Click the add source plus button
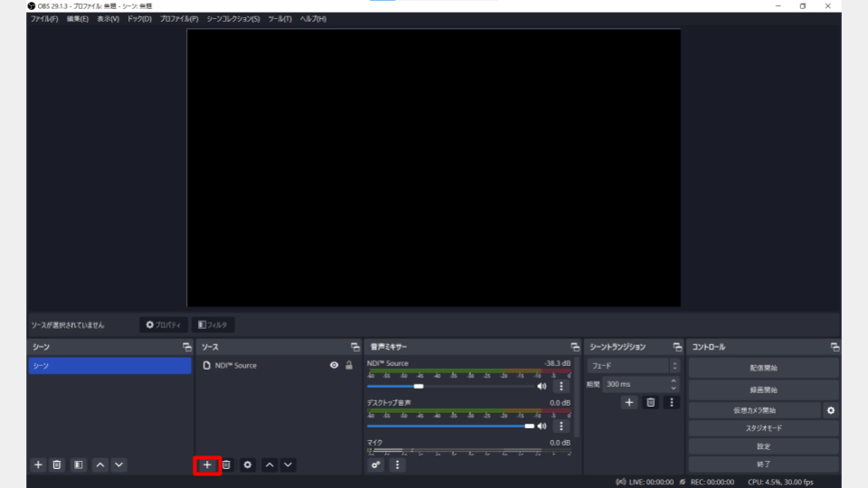Screen dimensions: 868x488 click(x=207, y=465)
